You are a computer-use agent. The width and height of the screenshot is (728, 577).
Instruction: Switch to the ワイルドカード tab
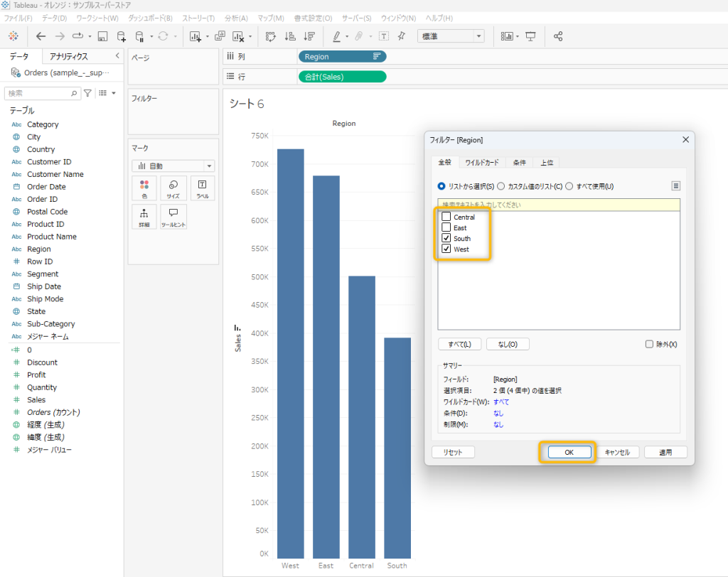tap(481, 163)
